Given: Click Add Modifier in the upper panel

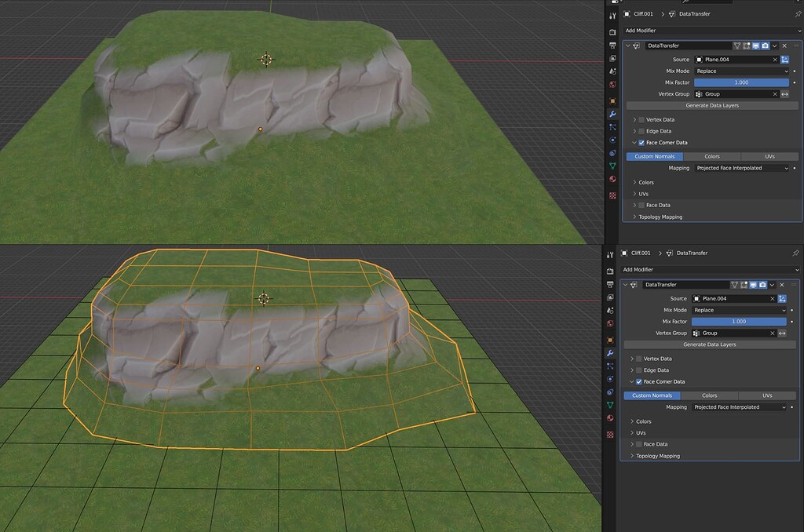Looking at the screenshot, I should click(x=711, y=30).
